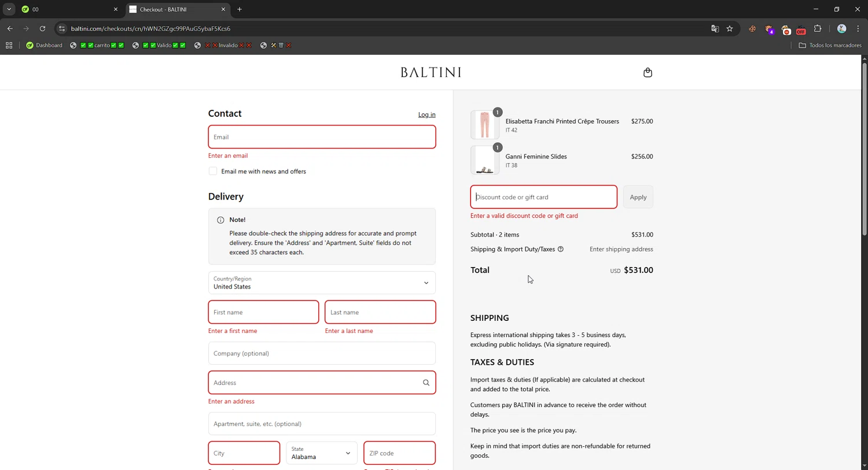The height and width of the screenshot is (470, 868).
Task: Click the 'Enter shipping address' text
Action: (621, 249)
